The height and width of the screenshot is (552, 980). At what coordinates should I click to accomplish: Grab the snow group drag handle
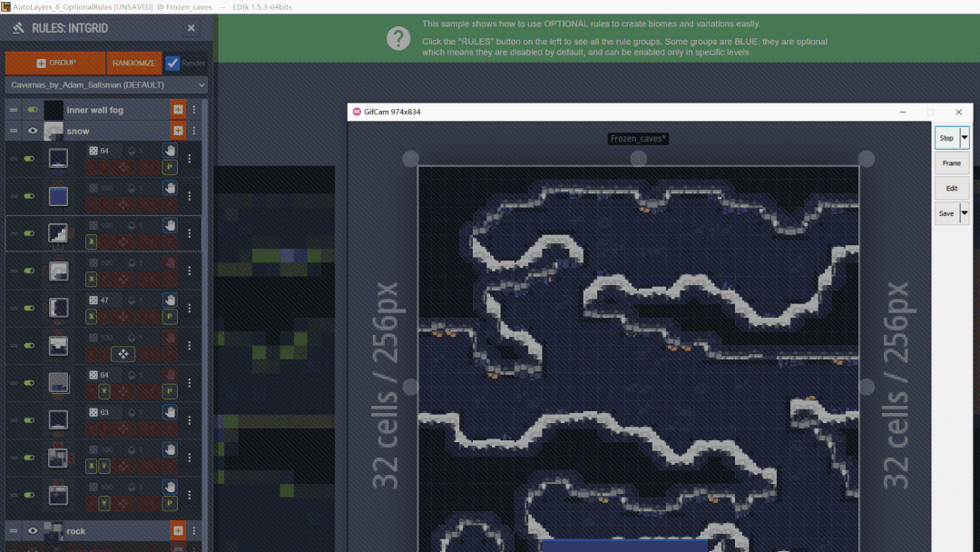pyautogui.click(x=13, y=131)
